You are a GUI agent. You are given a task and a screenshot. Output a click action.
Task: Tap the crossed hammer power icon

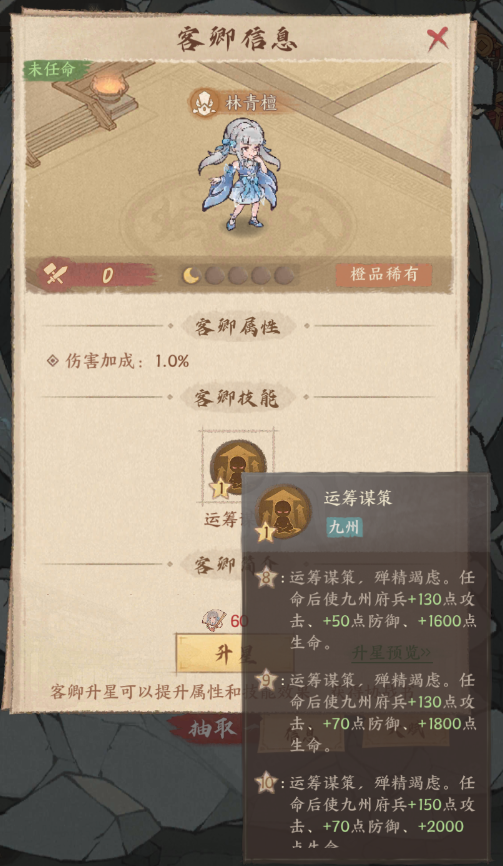55,274
